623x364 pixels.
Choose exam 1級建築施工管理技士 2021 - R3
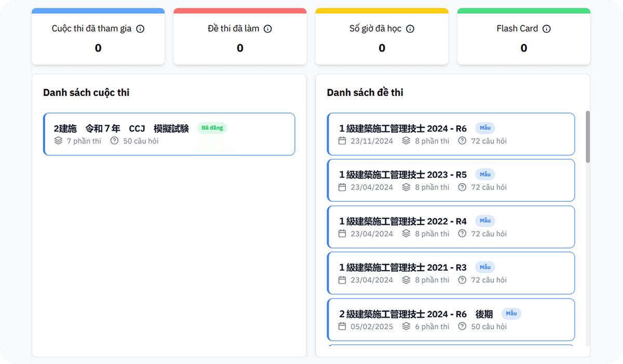(x=403, y=267)
